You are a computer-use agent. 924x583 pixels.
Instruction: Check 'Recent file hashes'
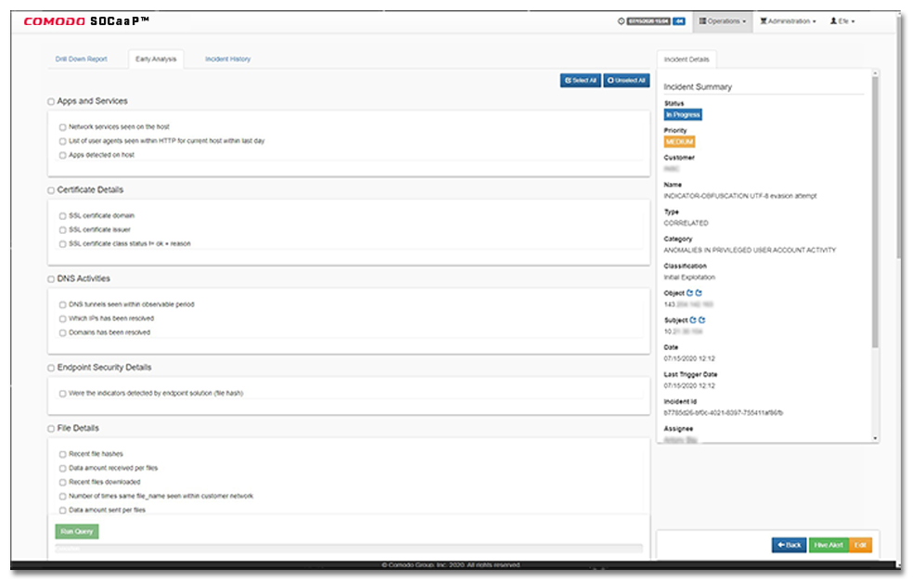(62, 455)
